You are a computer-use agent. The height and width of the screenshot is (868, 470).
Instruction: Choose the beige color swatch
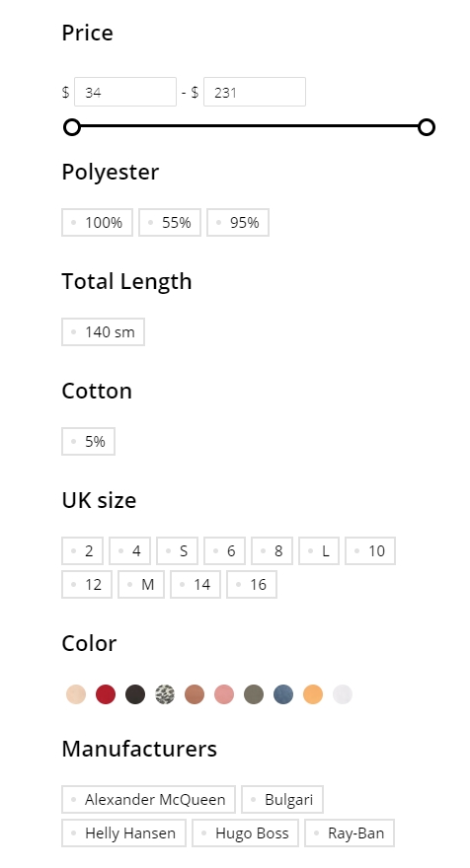[x=76, y=694]
